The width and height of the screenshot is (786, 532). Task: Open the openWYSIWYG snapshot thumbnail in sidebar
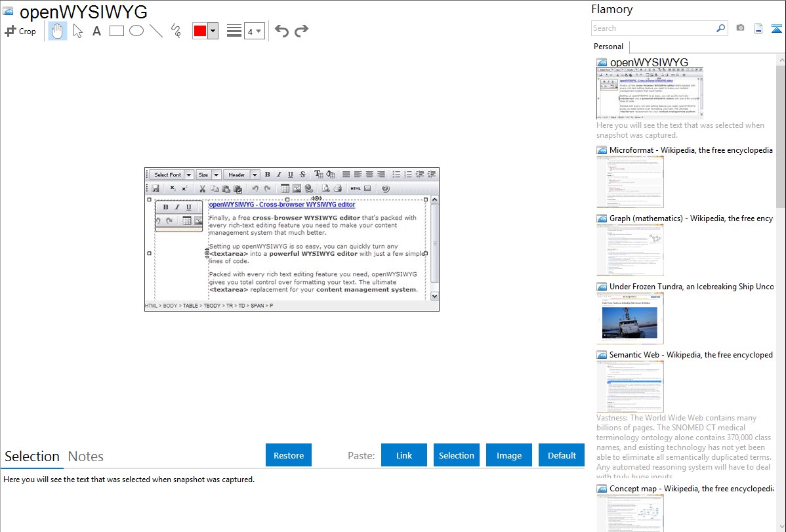click(x=650, y=93)
